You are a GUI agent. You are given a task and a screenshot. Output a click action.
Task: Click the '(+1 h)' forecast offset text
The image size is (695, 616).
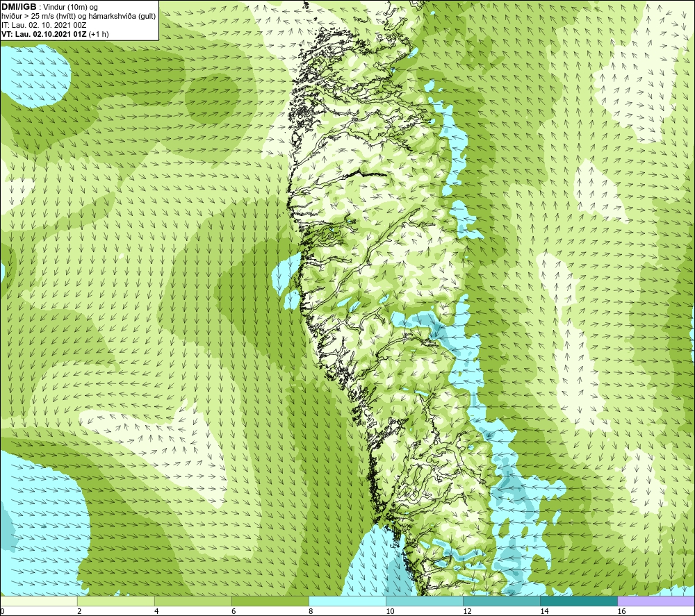tap(99, 34)
